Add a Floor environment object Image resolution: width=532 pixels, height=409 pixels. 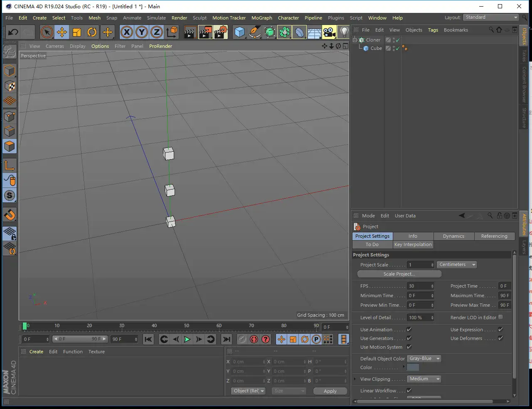coord(314,32)
